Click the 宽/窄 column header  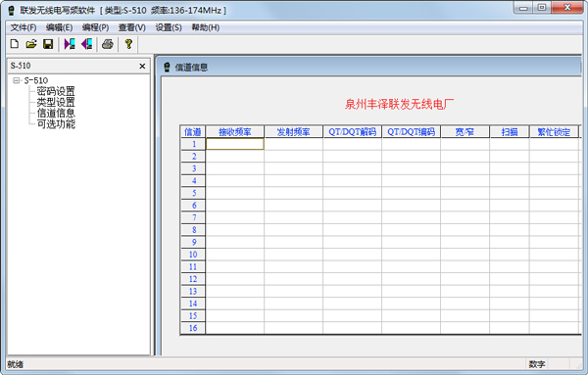coord(465,132)
